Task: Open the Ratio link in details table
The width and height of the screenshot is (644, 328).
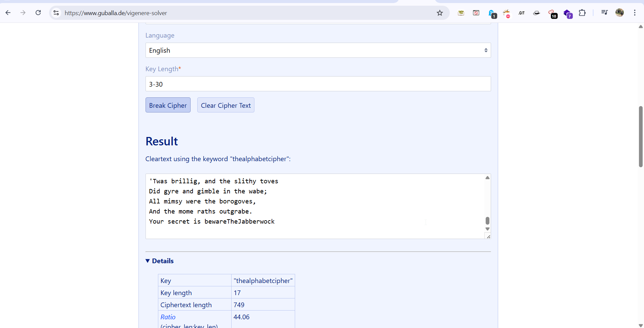Action: point(168,317)
